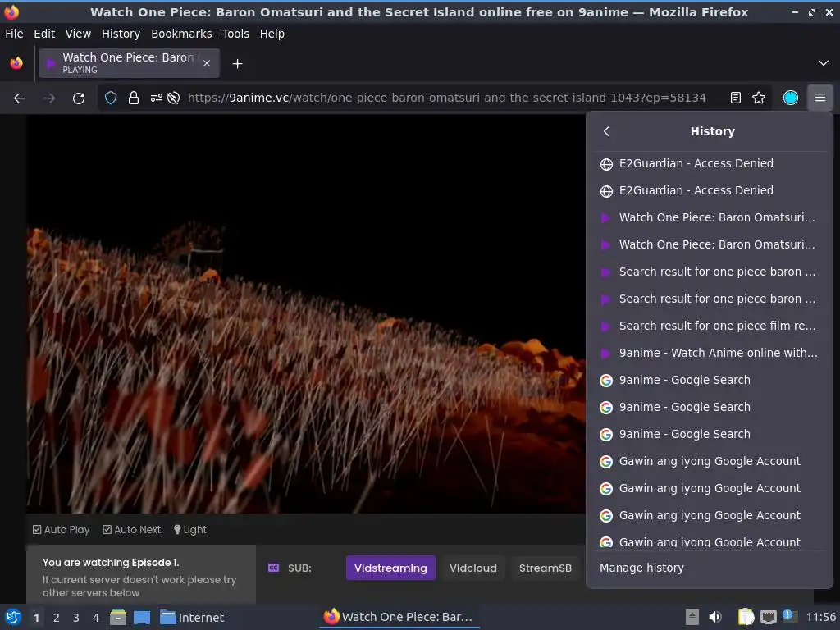Toggle the Auto Play checkbox

click(x=61, y=530)
